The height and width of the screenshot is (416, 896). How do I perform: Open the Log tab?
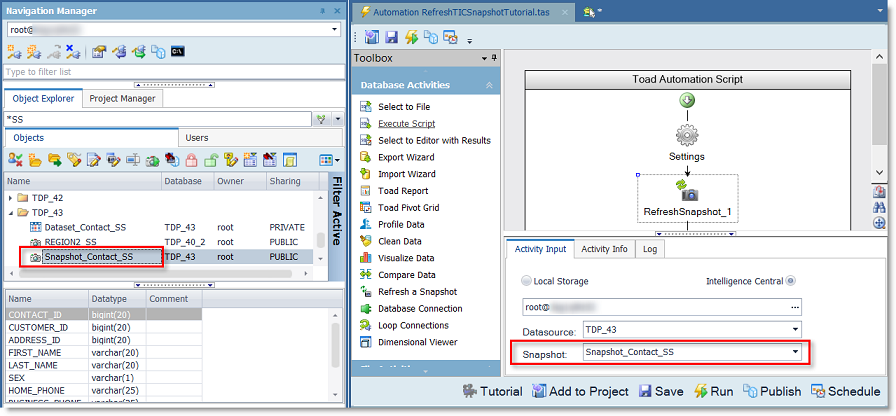650,249
